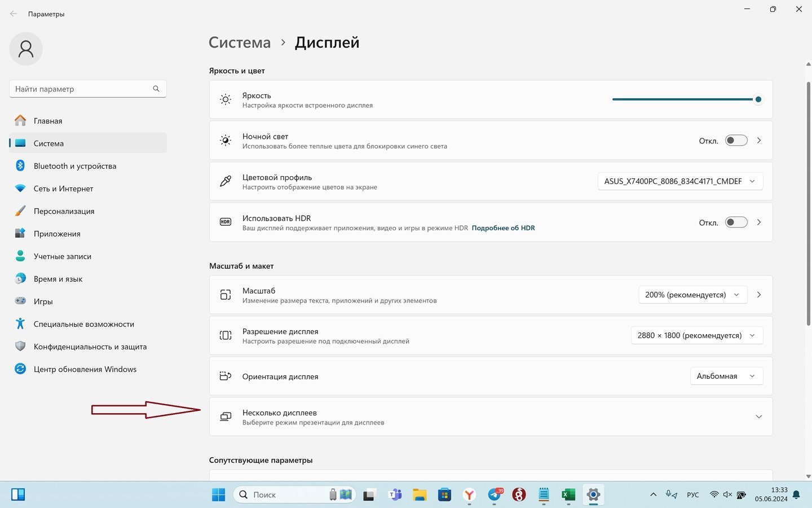Toggle Ночной свет switch
Image resolution: width=812 pixels, height=508 pixels.
point(736,141)
